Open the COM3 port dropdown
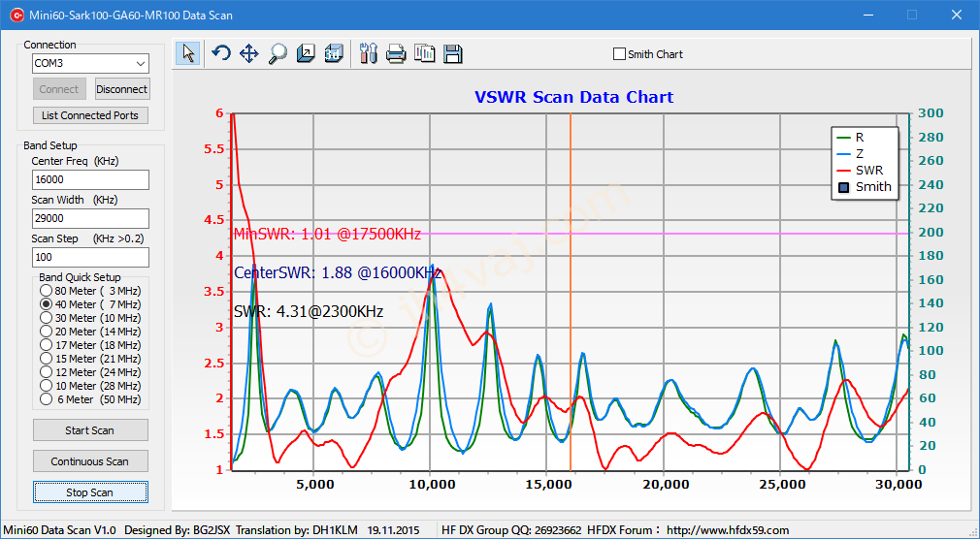The image size is (980, 539). click(x=141, y=63)
